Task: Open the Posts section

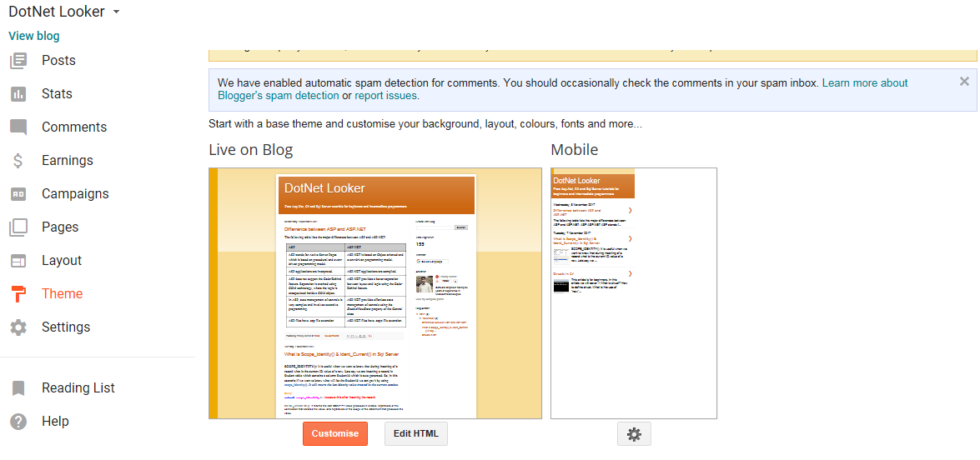Action: pos(58,61)
